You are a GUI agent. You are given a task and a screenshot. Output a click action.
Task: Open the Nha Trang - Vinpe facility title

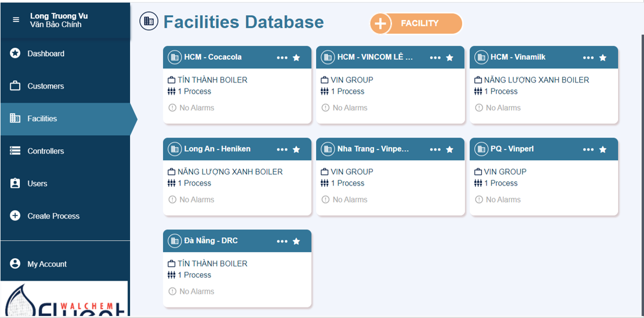click(x=373, y=149)
